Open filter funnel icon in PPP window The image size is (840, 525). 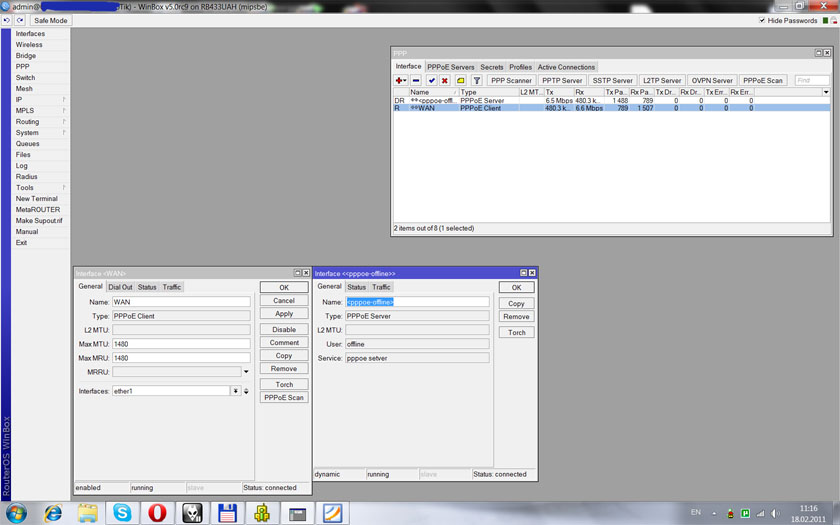[477, 80]
